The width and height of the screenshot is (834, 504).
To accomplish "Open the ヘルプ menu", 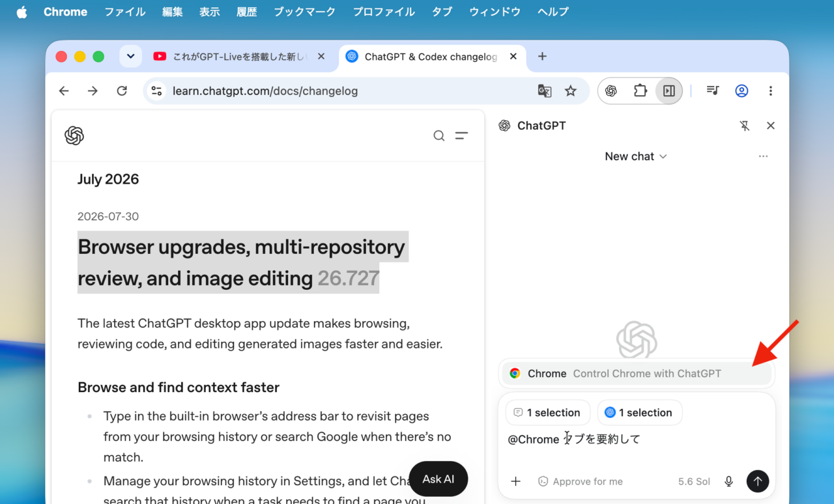I will [553, 12].
